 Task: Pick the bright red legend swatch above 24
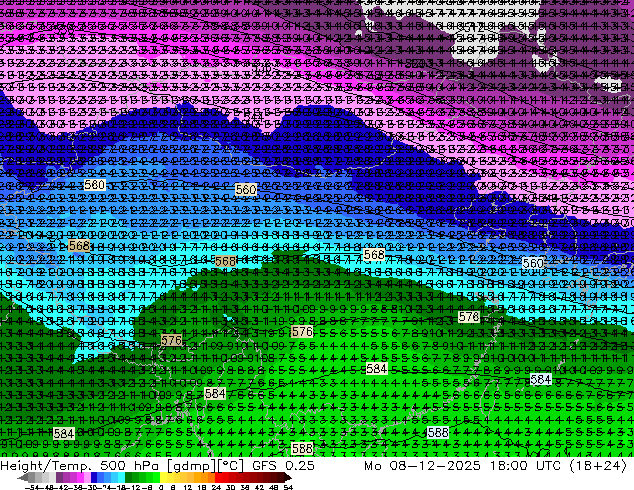coord(218,477)
